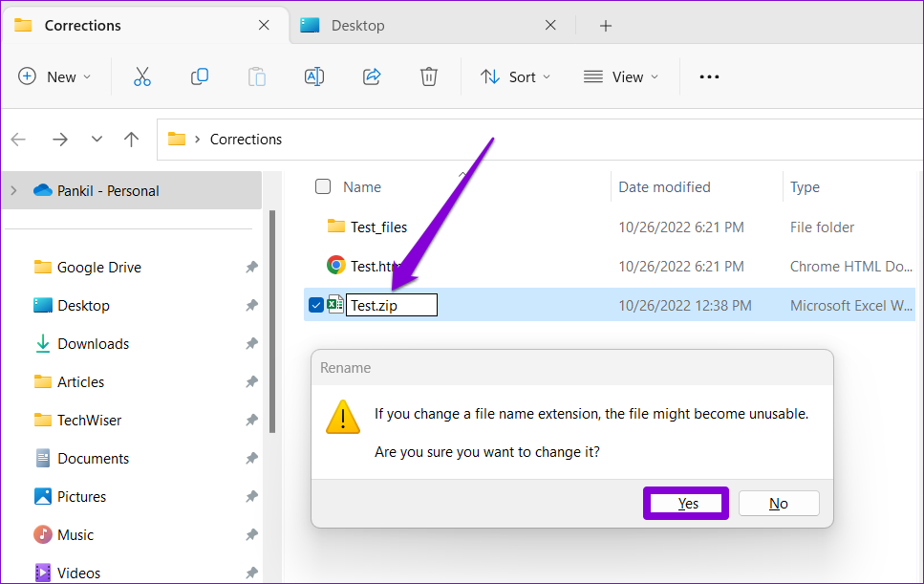Click the Delete trash icon
924x584 pixels.
(x=429, y=76)
